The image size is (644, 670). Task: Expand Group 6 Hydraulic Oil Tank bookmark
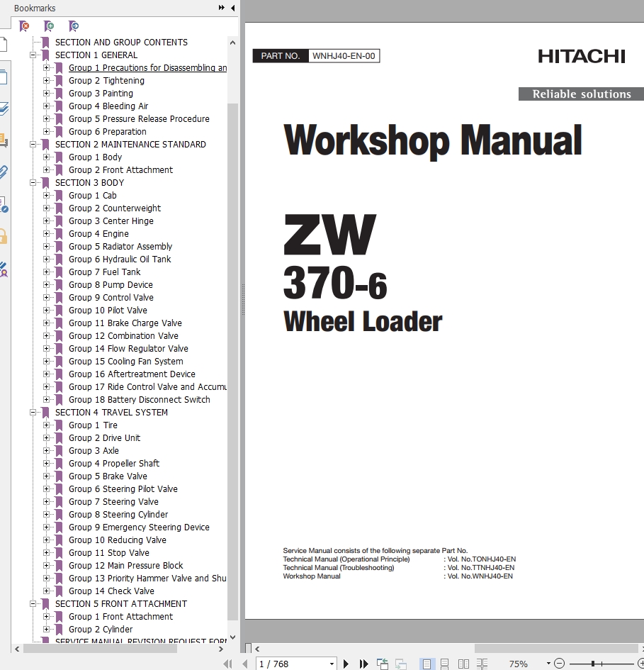tap(46, 259)
